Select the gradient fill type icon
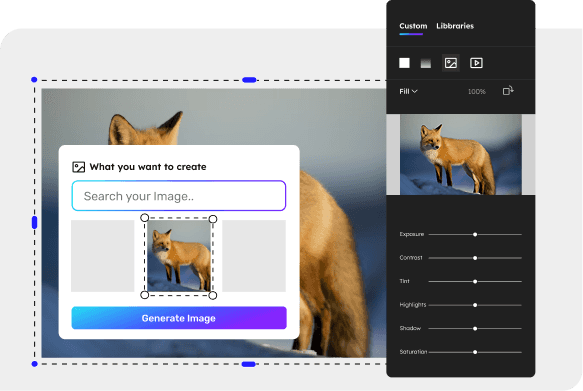 tap(426, 63)
